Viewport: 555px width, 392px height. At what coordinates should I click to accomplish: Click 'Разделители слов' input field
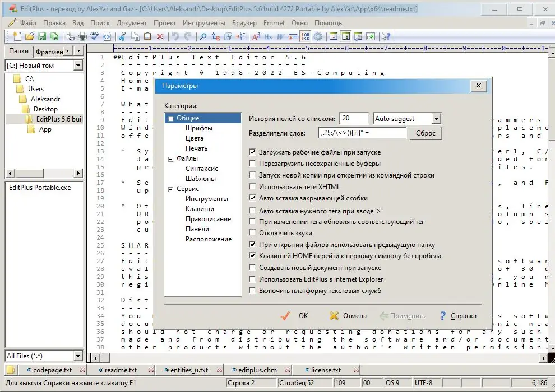click(363, 133)
